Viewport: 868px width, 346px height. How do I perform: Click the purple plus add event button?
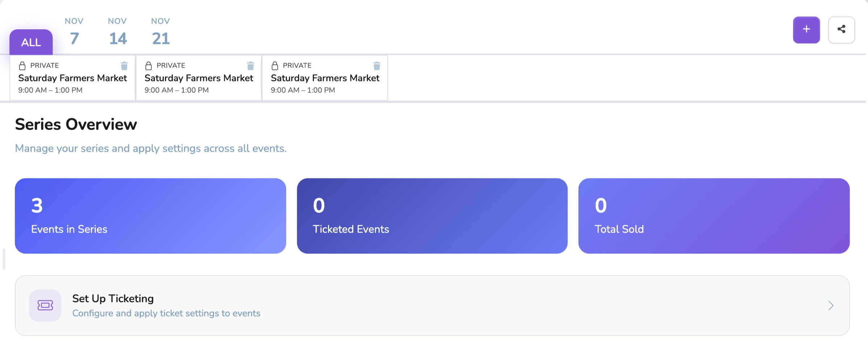(x=806, y=30)
